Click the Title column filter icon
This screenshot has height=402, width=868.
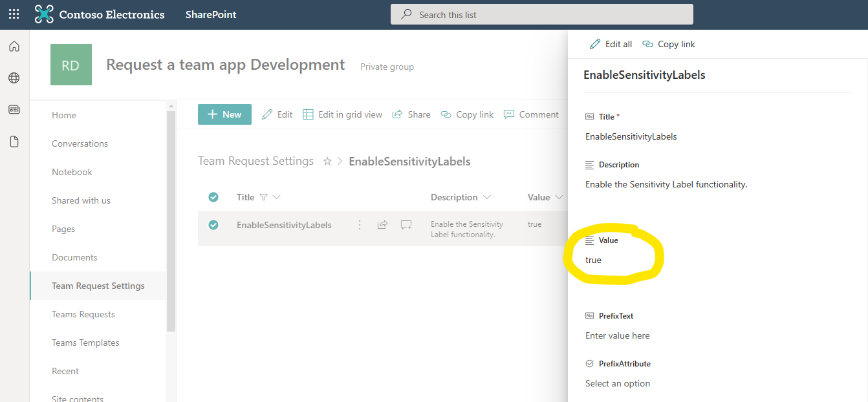(263, 197)
